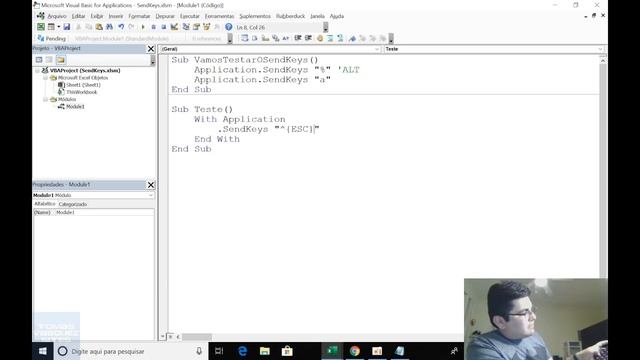Click the Uncomment Block icon
The image size is (640, 360).
coord(340,38)
